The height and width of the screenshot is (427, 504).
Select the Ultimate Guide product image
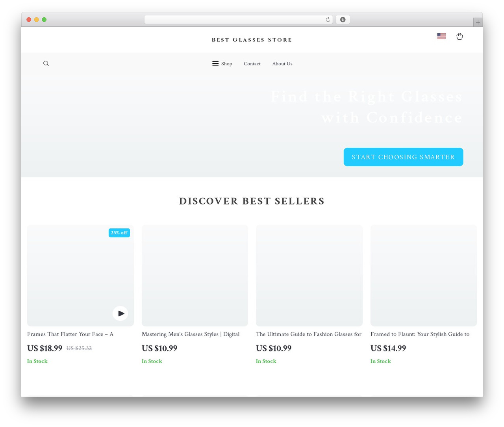tap(309, 275)
